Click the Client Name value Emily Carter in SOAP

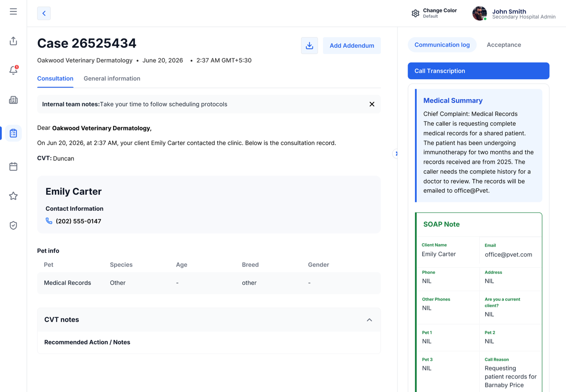tap(439, 254)
